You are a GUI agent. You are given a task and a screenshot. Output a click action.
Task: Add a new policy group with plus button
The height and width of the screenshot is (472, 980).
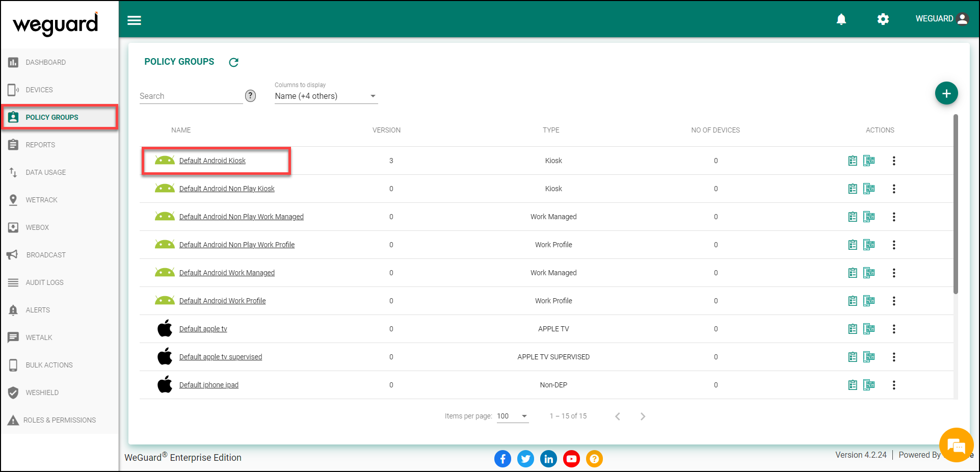click(946, 93)
